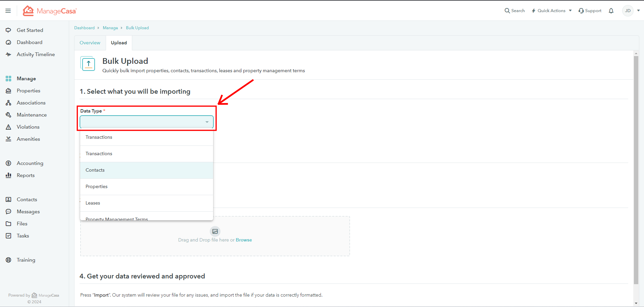Open the Accounting section icon
644x307 pixels.
pyautogui.click(x=8, y=163)
